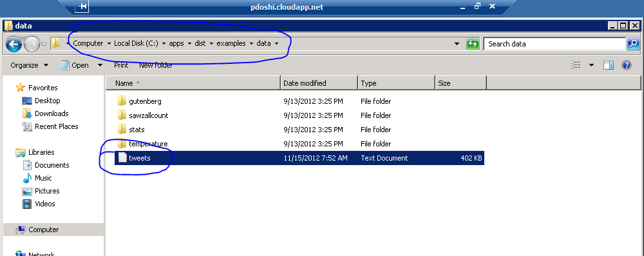Screen dimensions: 644x256
Task: Expand the arrow after data in the breadcrumb
Action: pos(276,44)
